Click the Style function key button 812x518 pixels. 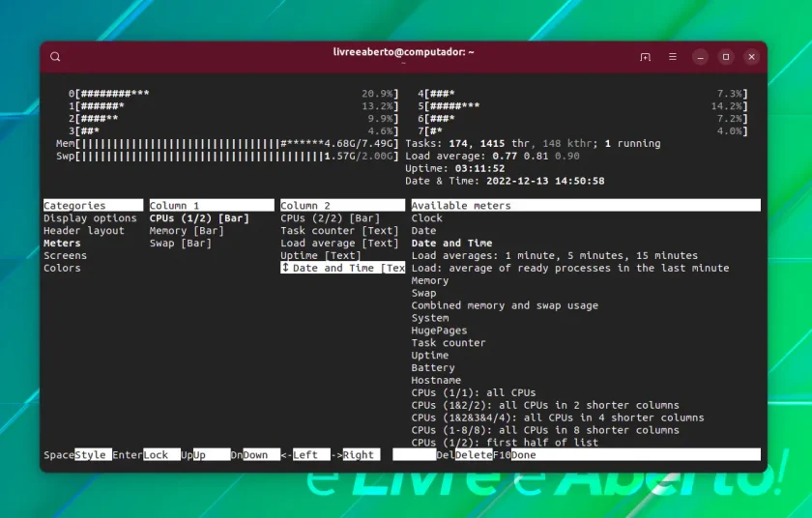pyautogui.click(x=93, y=455)
